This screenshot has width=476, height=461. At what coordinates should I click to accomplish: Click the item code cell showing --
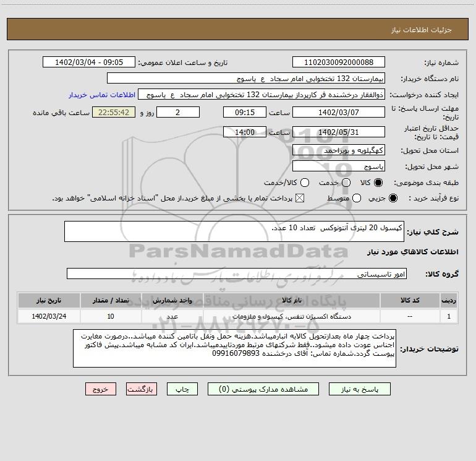tap(410, 316)
